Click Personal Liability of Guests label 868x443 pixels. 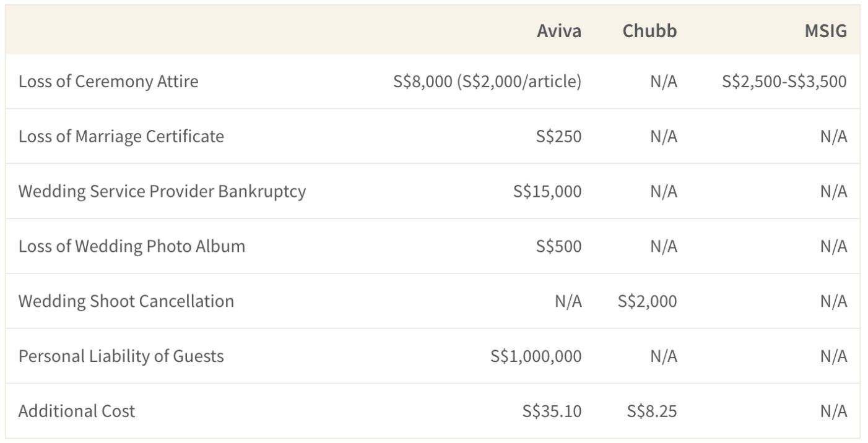pos(121,356)
